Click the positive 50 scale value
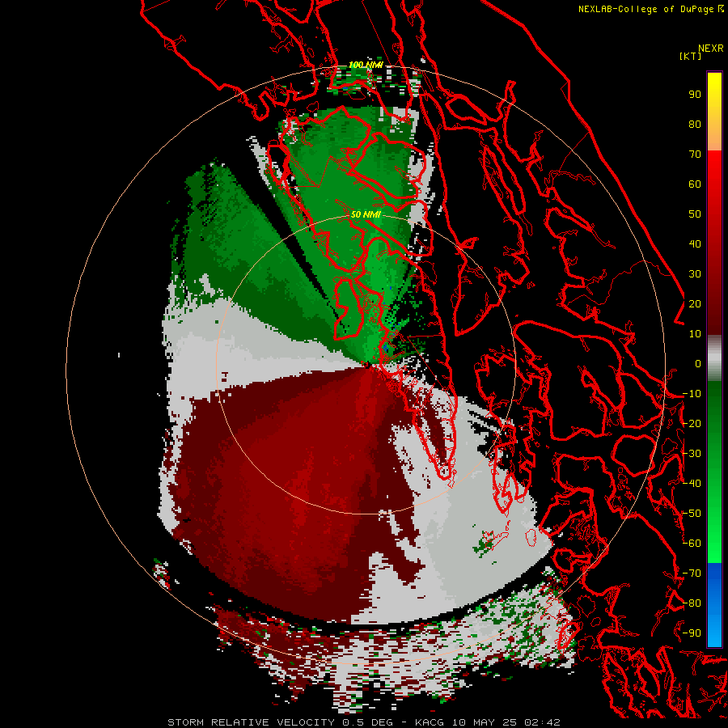Image resolution: width=728 pixels, height=728 pixels. coord(695,214)
